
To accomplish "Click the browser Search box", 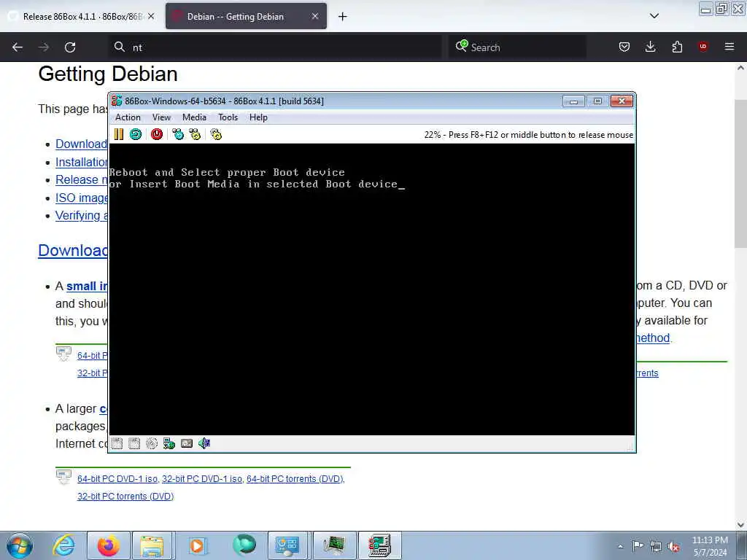I will (x=517, y=47).
